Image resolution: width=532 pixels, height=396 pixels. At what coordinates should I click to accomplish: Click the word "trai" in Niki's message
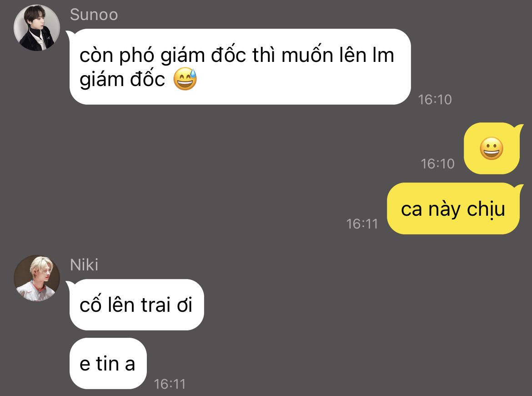click(x=156, y=305)
